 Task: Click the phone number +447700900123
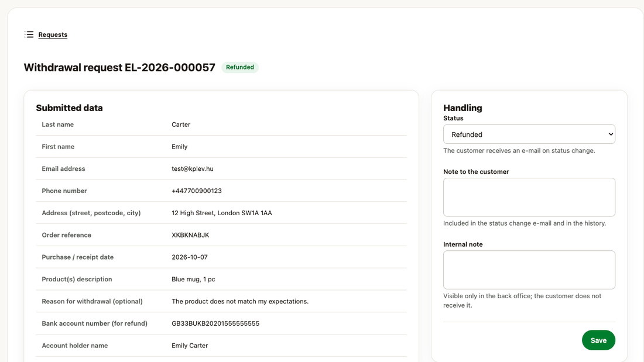pyautogui.click(x=196, y=191)
